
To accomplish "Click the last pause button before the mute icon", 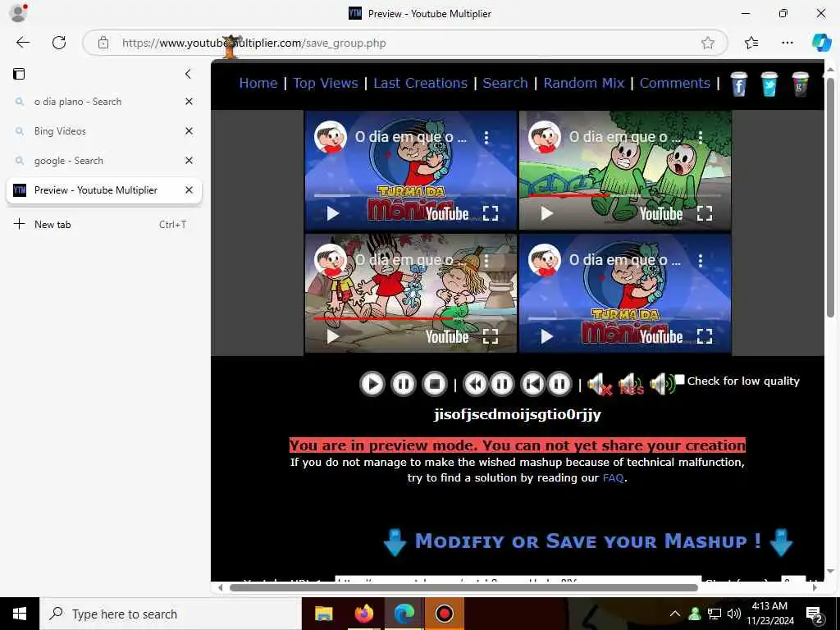I will [559, 384].
